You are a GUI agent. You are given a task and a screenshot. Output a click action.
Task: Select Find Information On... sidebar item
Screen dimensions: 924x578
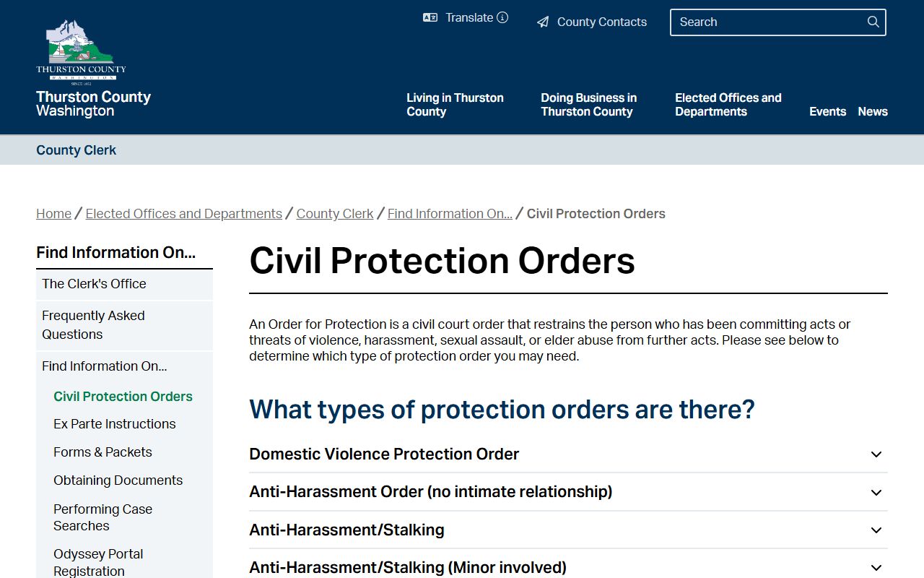coord(124,366)
